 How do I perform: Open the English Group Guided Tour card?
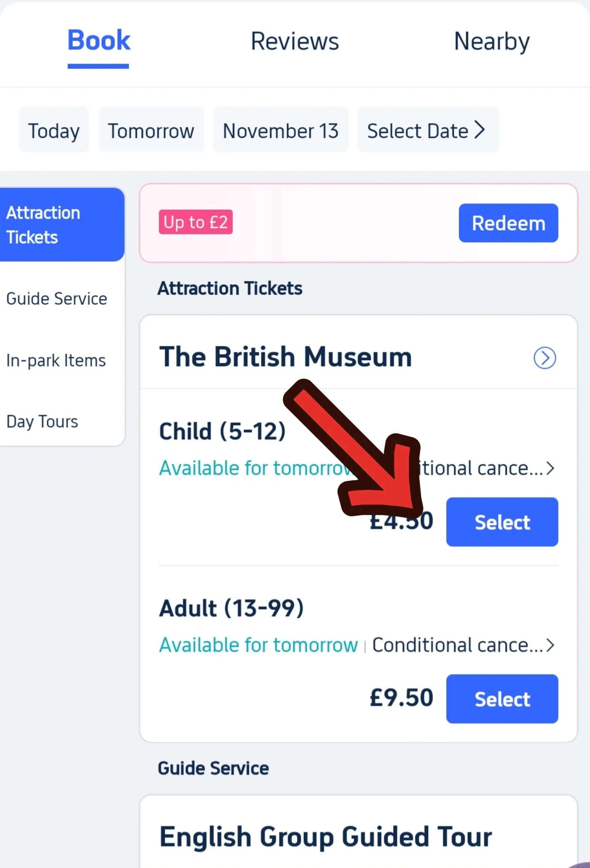click(358, 833)
